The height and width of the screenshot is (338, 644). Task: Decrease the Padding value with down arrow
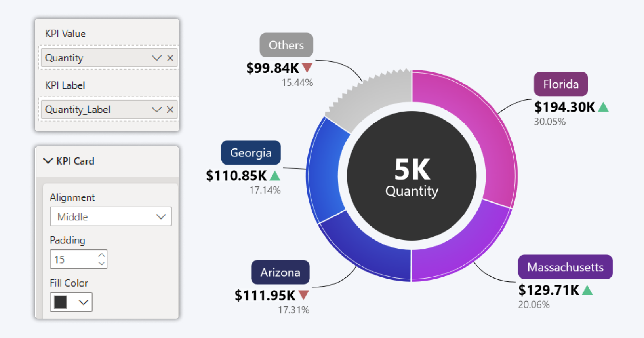click(102, 263)
